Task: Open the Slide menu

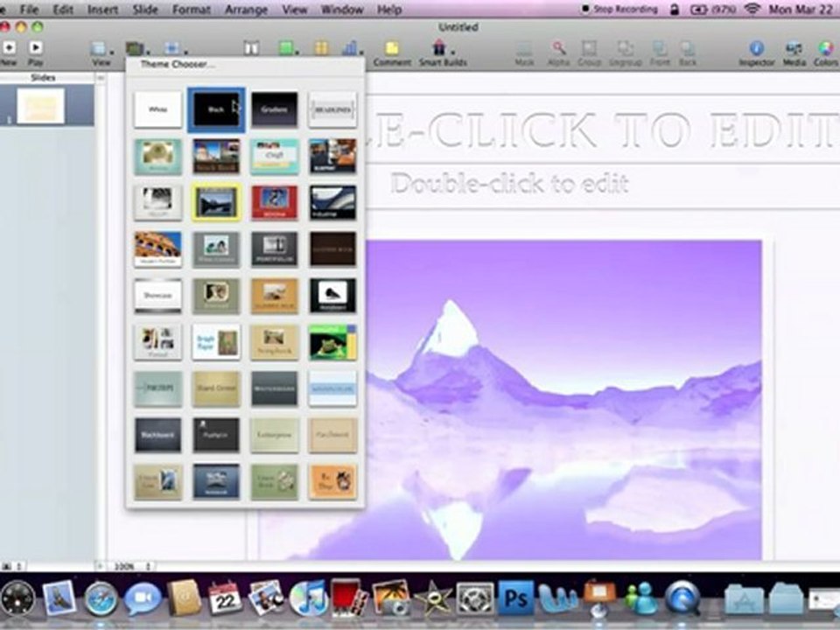Action: coord(145,10)
